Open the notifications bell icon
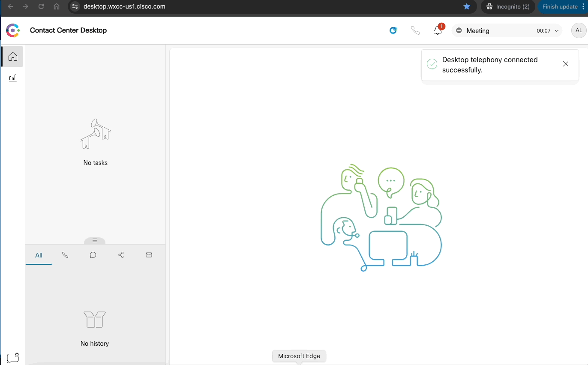Viewport: 588px width, 365px height. (438, 30)
